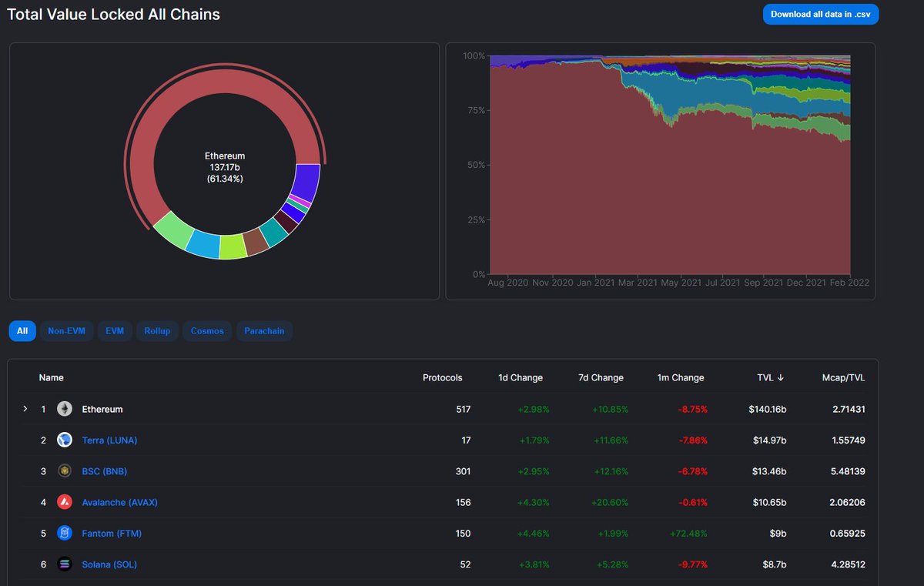This screenshot has height=586, width=924.
Task: Click the Solana (SOL) logo icon
Action: (65, 564)
